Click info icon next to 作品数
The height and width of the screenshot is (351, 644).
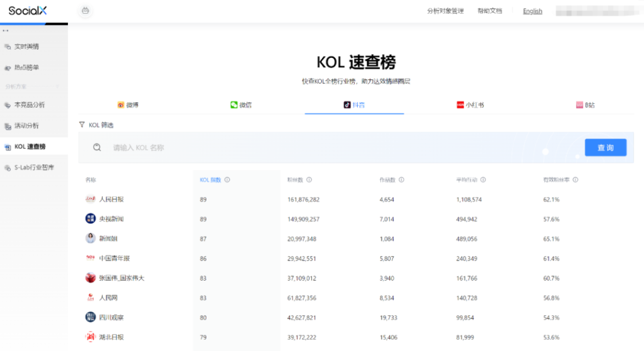tap(401, 180)
